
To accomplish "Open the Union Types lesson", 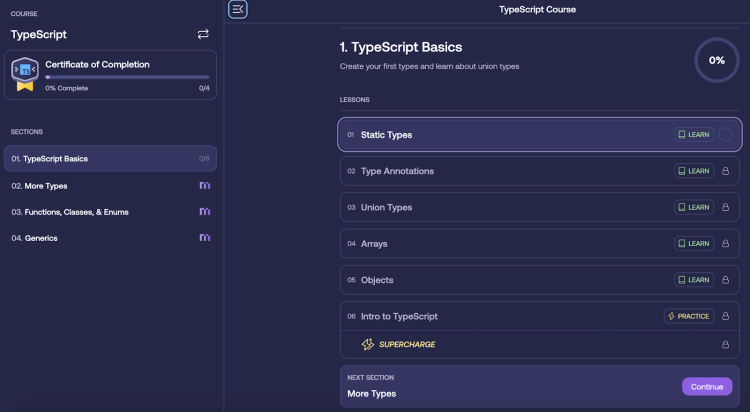I will click(540, 207).
